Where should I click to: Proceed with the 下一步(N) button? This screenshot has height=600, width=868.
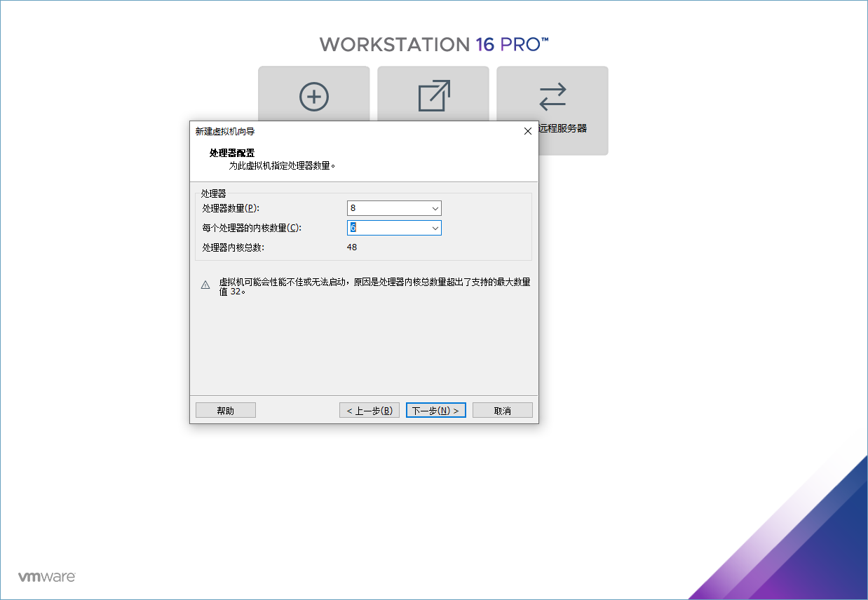(x=436, y=411)
